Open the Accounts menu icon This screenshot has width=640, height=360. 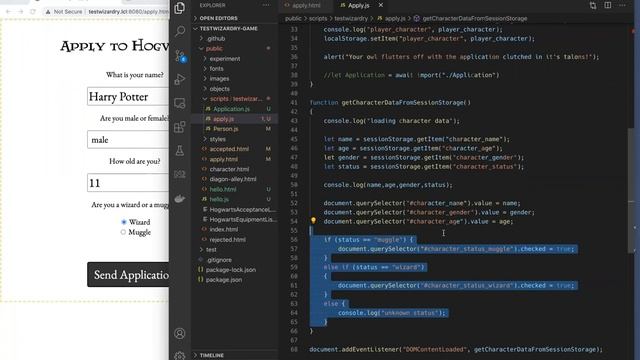pyautogui.click(x=180, y=333)
